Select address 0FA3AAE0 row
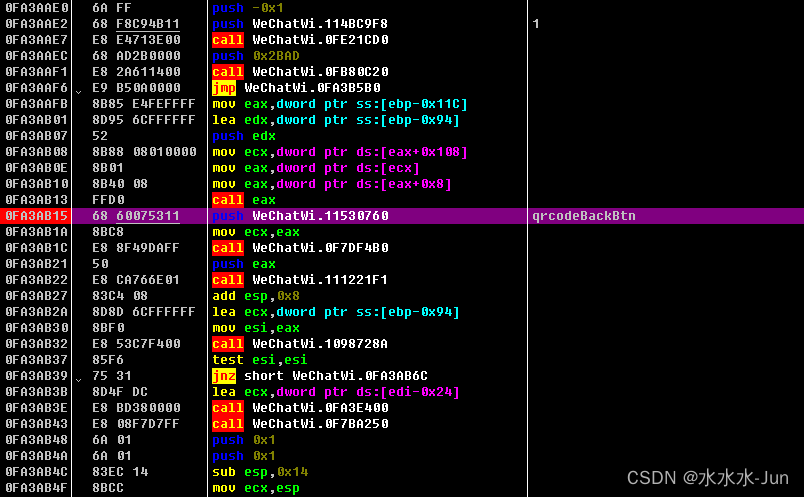The image size is (804, 497). click(402, 8)
